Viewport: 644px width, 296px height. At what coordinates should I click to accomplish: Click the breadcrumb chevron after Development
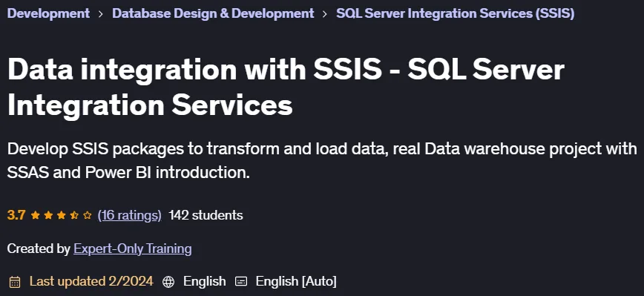tap(101, 14)
